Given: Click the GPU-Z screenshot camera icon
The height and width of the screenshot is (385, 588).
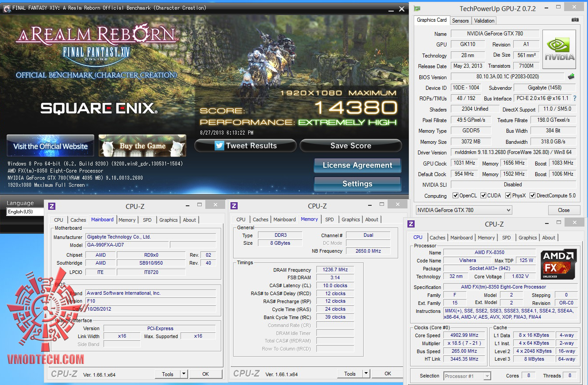Looking at the screenshot, I should click(x=575, y=20).
